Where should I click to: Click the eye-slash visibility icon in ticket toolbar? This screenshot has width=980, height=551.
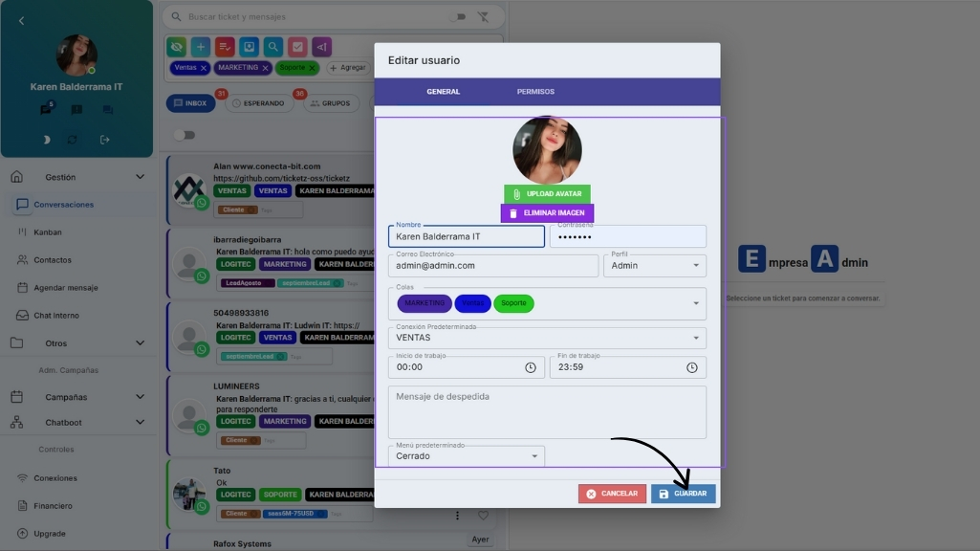[176, 47]
